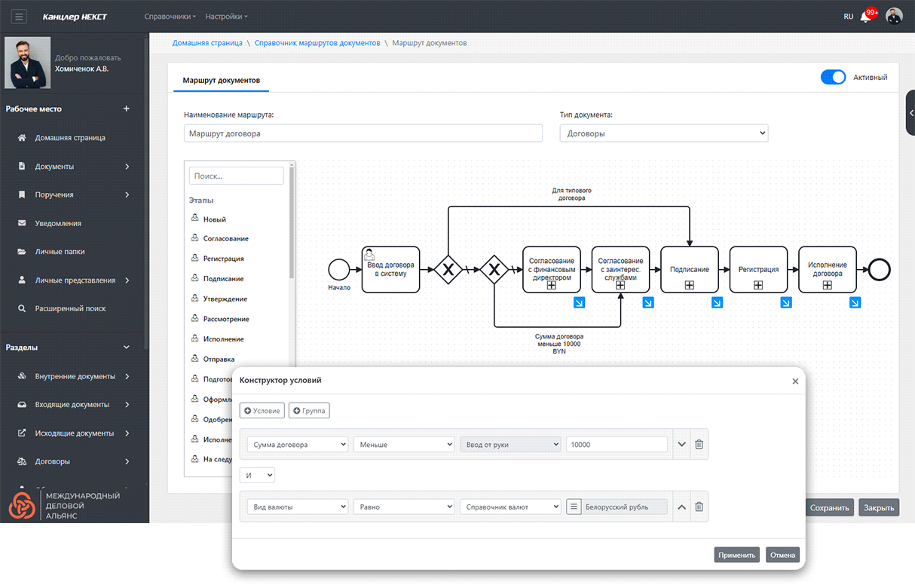Viewport: 915px width, 588px height.
Task: Change the И logical operator dropdown
Action: tap(257, 476)
